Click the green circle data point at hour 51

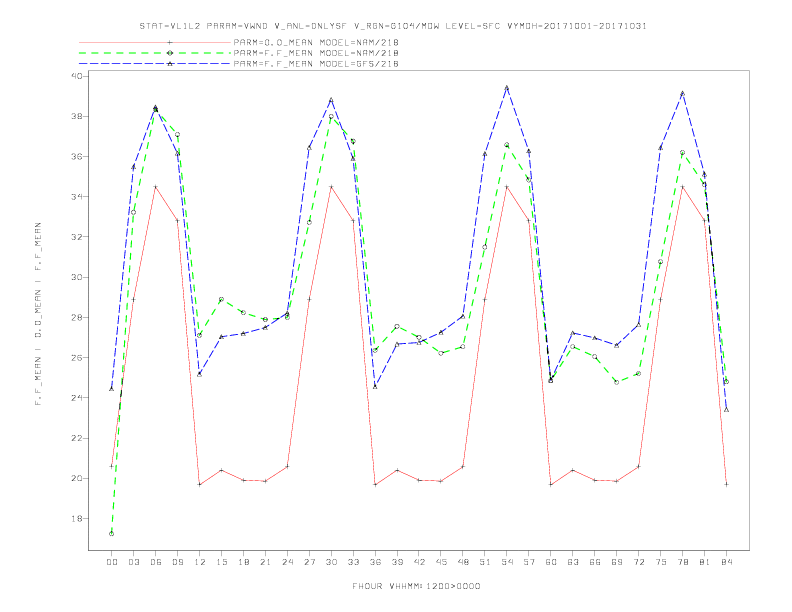pos(485,247)
